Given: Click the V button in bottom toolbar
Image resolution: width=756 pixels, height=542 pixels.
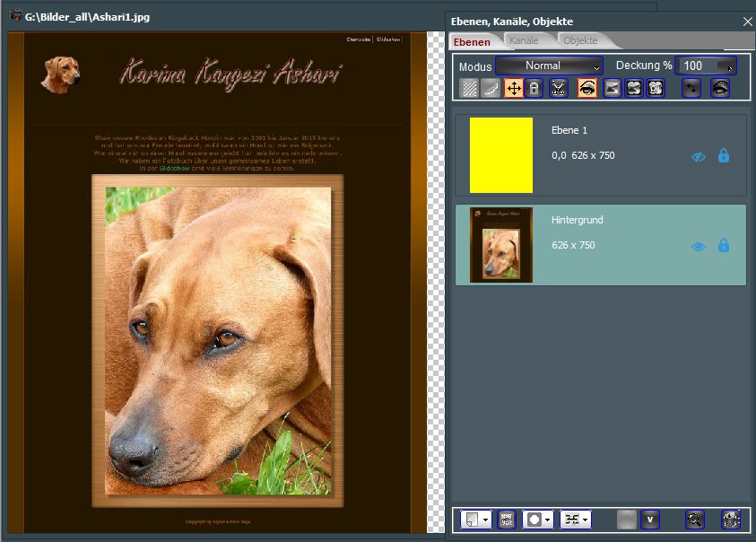Looking at the screenshot, I should [650, 519].
